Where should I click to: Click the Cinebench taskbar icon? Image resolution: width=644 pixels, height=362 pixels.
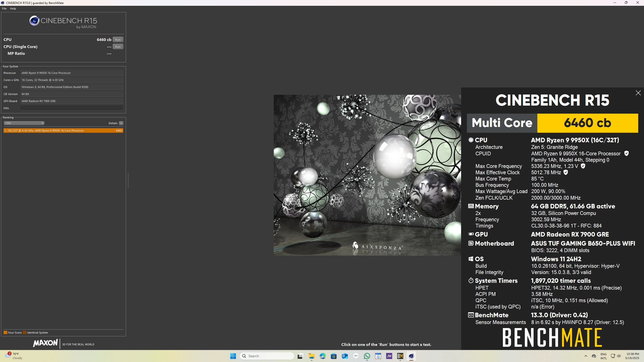point(411,356)
